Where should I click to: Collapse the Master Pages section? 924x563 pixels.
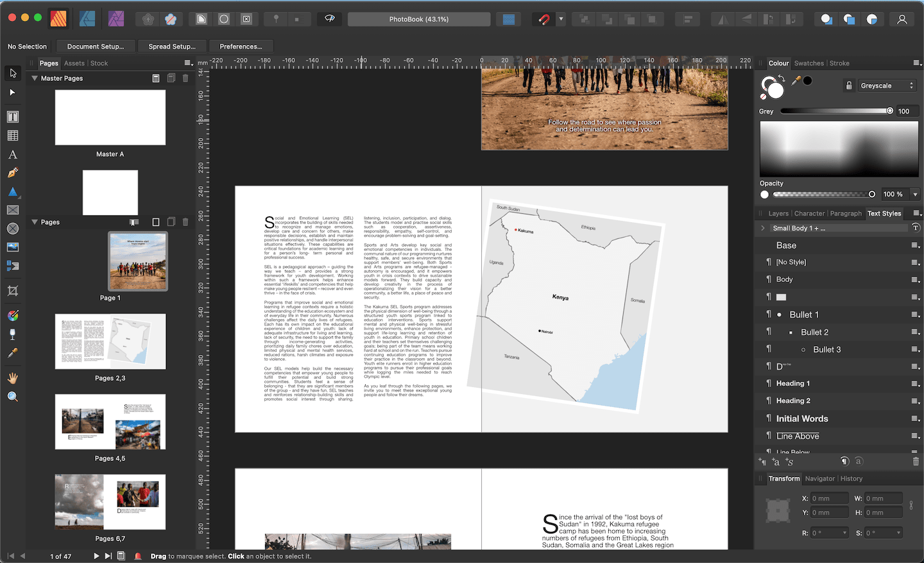pos(35,78)
